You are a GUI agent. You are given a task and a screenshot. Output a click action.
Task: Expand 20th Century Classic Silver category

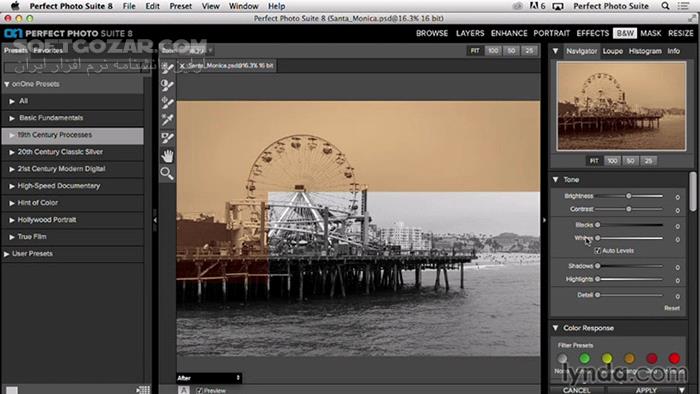click(12, 152)
